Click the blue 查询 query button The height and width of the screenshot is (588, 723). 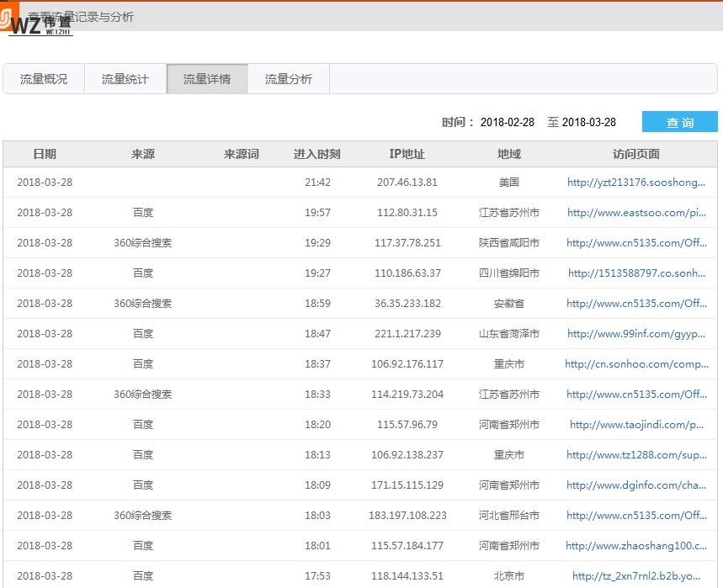(679, 121)
